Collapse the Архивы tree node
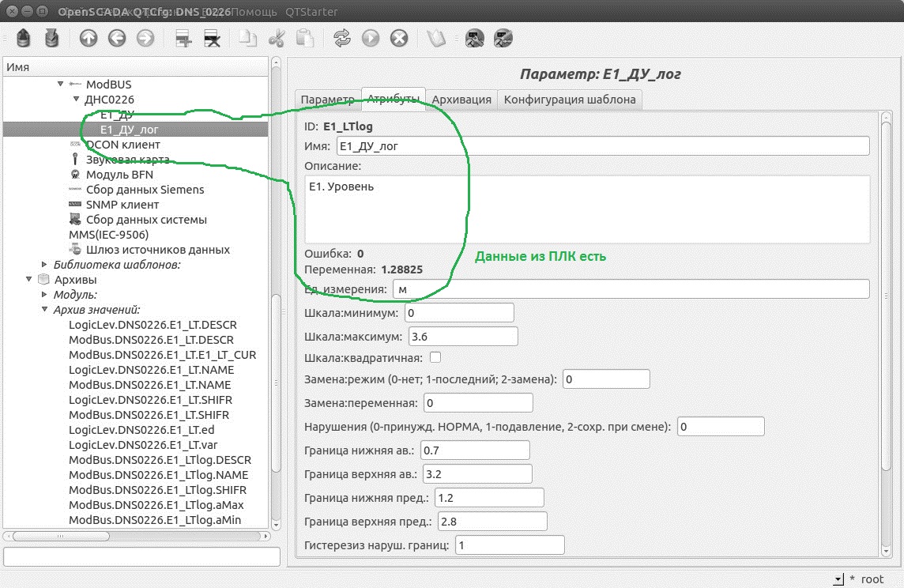This screenshot has width=904, height=588. (29, 280)
